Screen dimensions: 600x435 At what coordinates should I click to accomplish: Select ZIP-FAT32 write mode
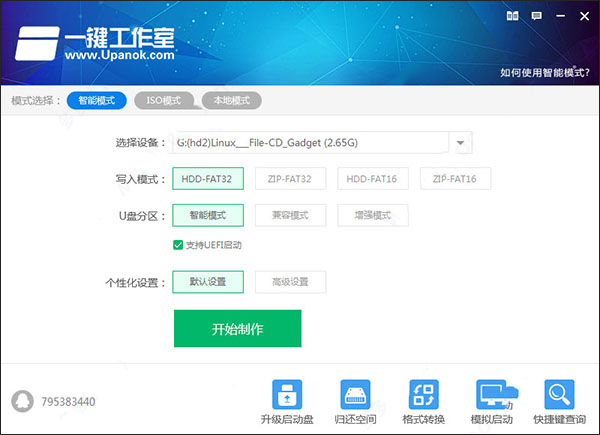click(x=290, y=179)
